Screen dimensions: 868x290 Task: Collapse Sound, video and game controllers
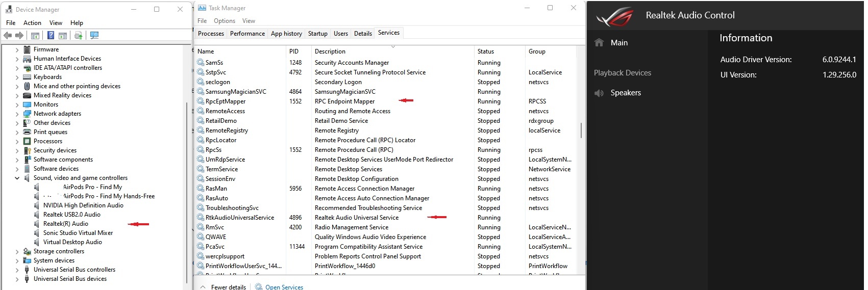(17, 178)
